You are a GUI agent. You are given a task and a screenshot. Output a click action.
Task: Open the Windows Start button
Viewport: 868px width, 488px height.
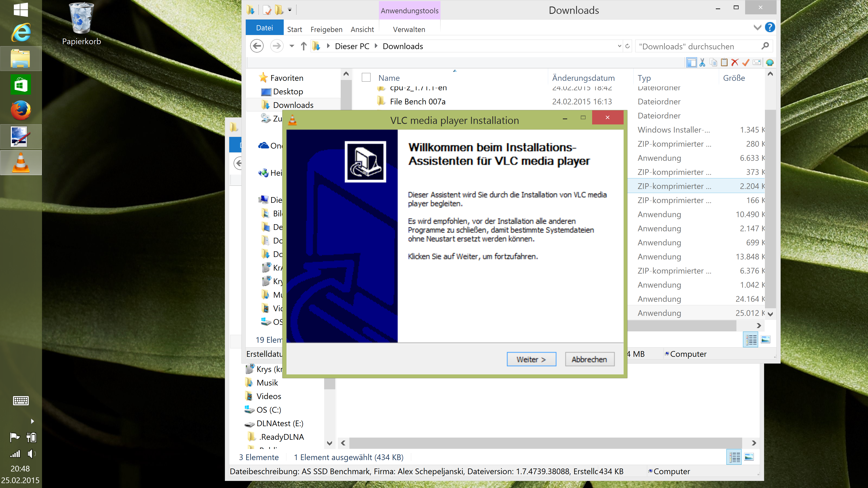21,9
